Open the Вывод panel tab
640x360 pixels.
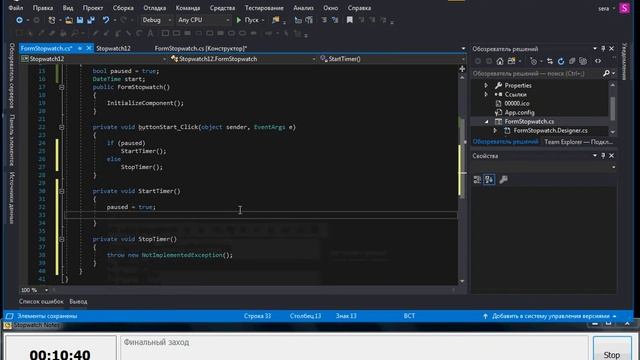coord(78,301)
